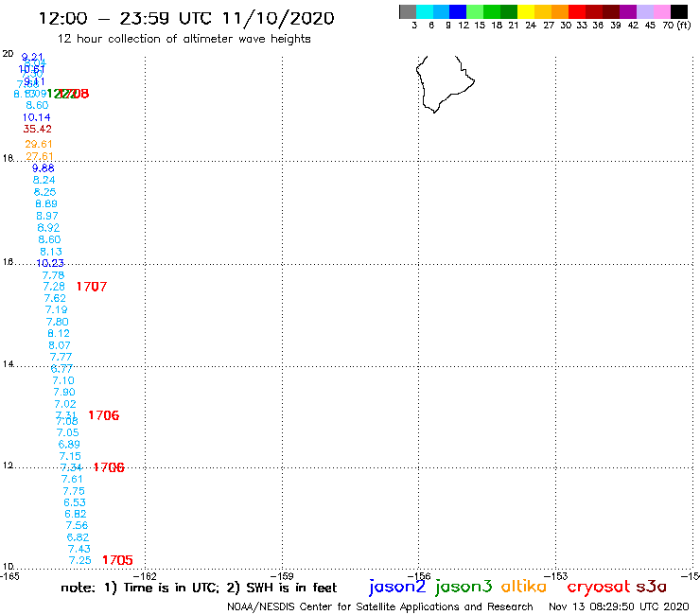Viewport: 700px width, 615px height.
Task: Select the NOAA/NESDIS credit line
Action: pos(380,607)
